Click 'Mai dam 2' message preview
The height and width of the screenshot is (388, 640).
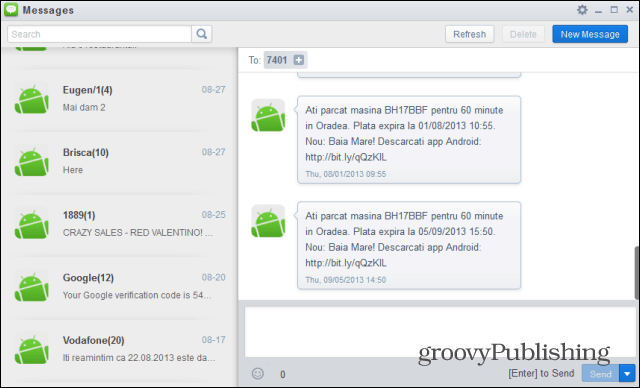coord(84,107)
